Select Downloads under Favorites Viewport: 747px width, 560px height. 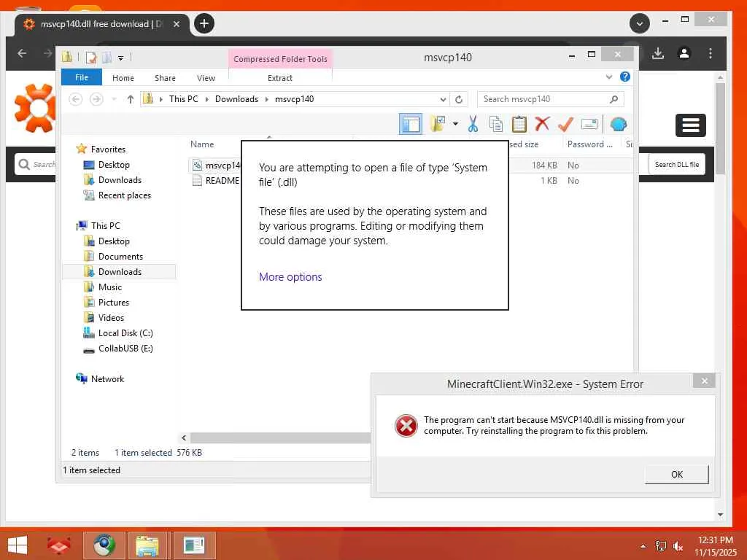coord(120,180)
